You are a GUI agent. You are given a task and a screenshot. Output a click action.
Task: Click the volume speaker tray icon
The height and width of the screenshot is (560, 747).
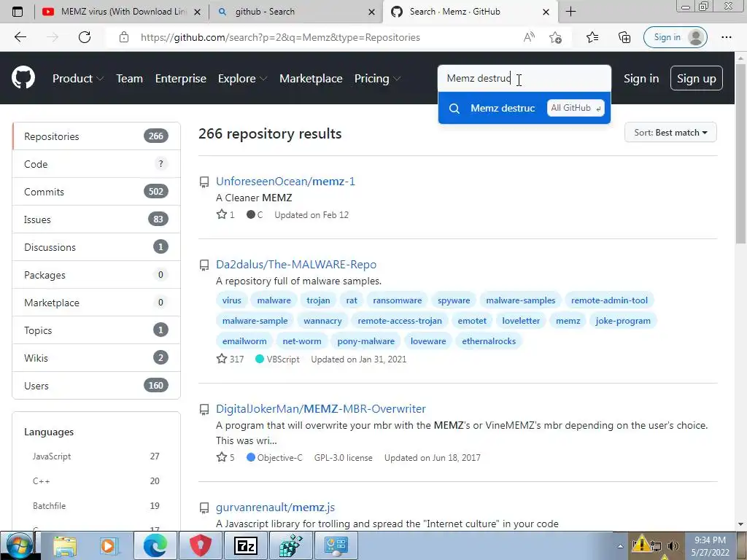coord(673,545)
